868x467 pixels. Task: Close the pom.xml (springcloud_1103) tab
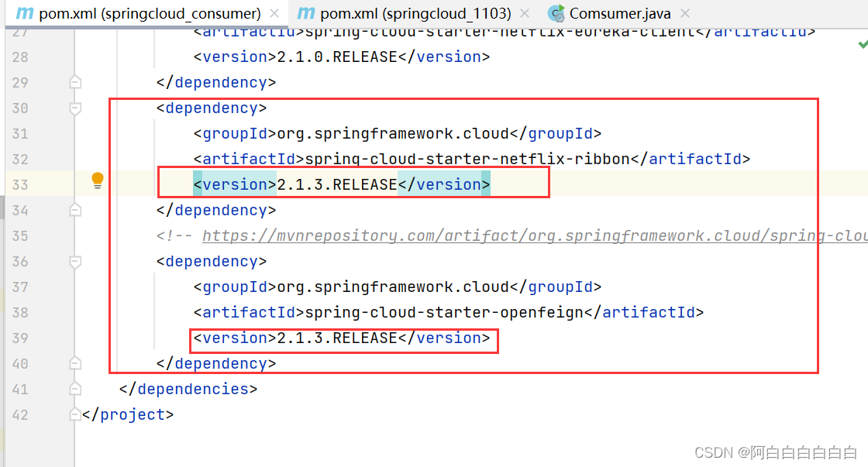point(525,13)
